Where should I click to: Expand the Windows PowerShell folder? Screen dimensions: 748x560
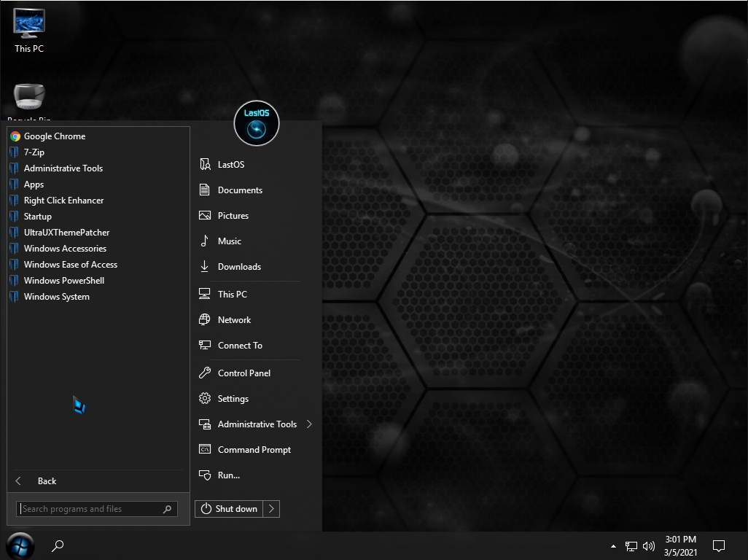click(98, 281)
